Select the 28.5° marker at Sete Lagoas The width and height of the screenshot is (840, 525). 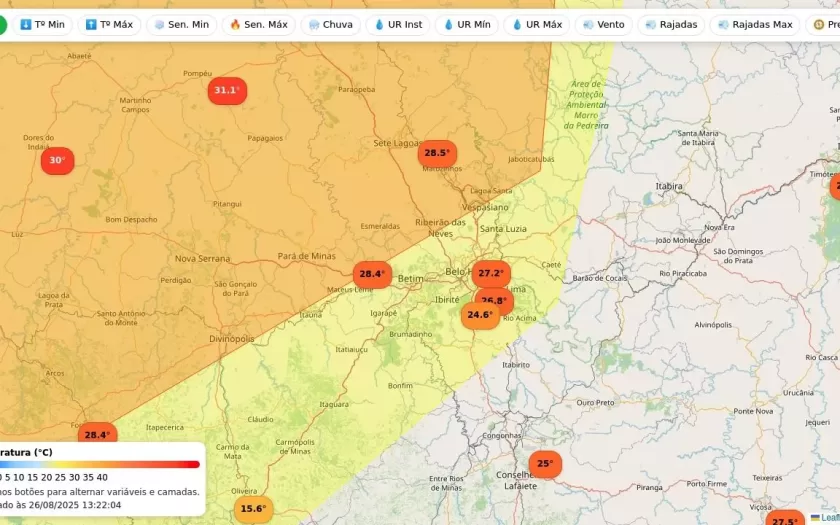[437, 153]
